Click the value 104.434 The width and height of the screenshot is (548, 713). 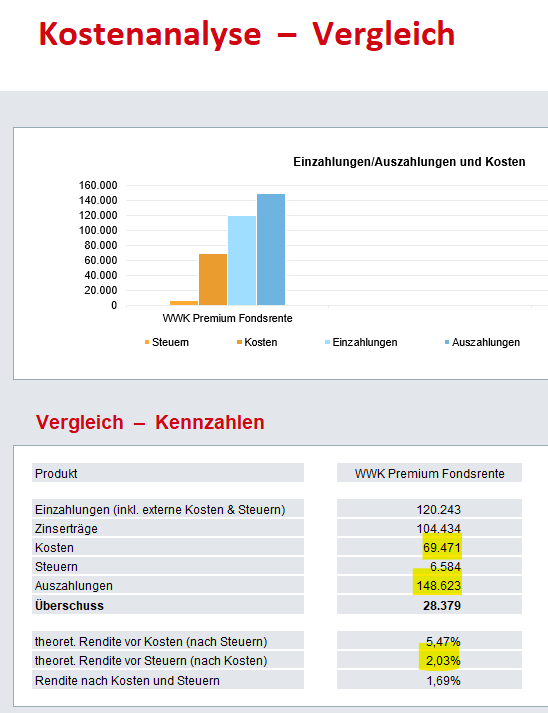click(438, 529)
